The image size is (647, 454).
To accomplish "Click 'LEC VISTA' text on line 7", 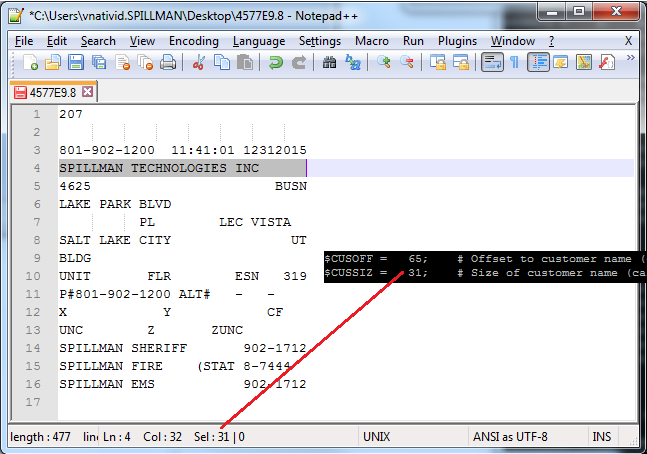I will (x=255, y=222).
